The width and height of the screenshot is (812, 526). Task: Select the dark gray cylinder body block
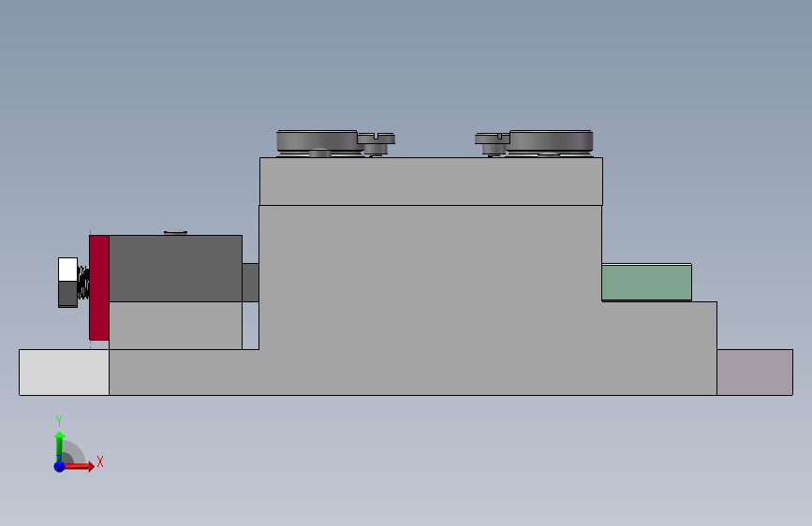(x=175, y=269)
